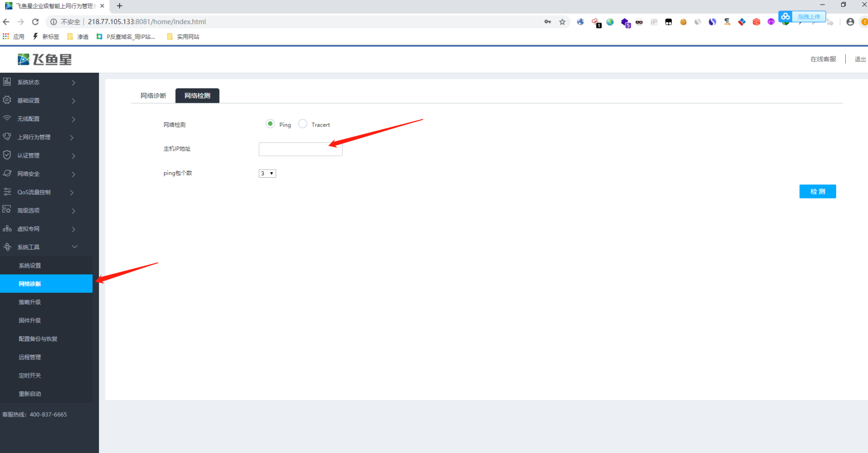Open the cookie extension icon
The width and height of the screenshot is (868, 453).
tap(683, 22)
